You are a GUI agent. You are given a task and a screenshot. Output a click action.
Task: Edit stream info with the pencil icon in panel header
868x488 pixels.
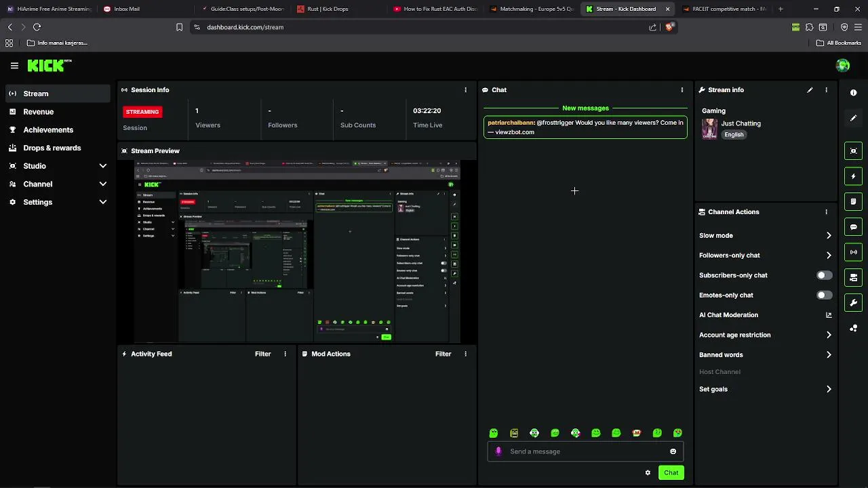tap(810, 89)
